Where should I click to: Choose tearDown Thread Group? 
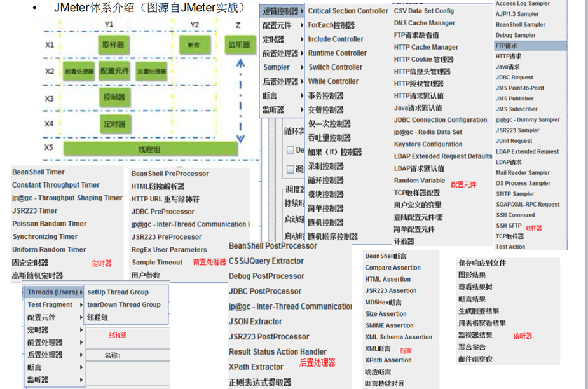click(x=124, y=304)
